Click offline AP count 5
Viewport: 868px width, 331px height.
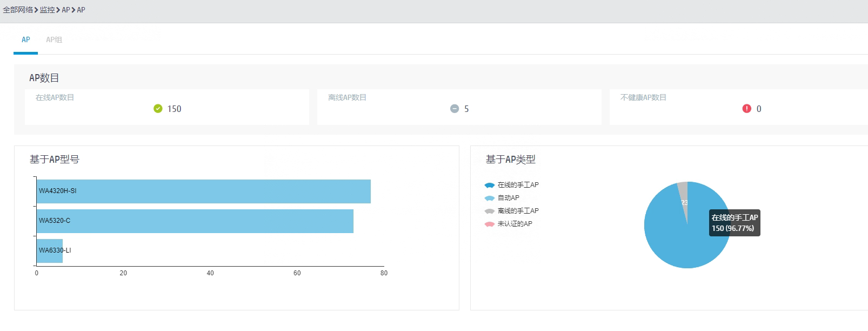click(x=466, y=109)
